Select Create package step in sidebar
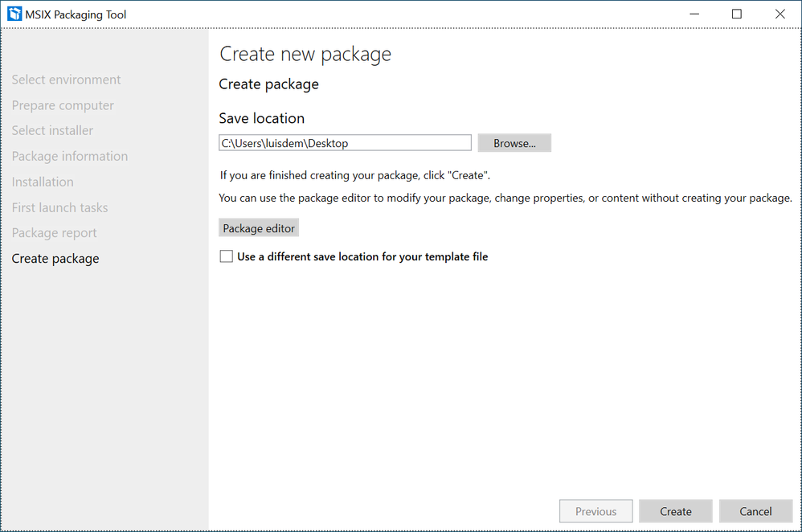This screenshot has height=532, width=802. (55, 259)
